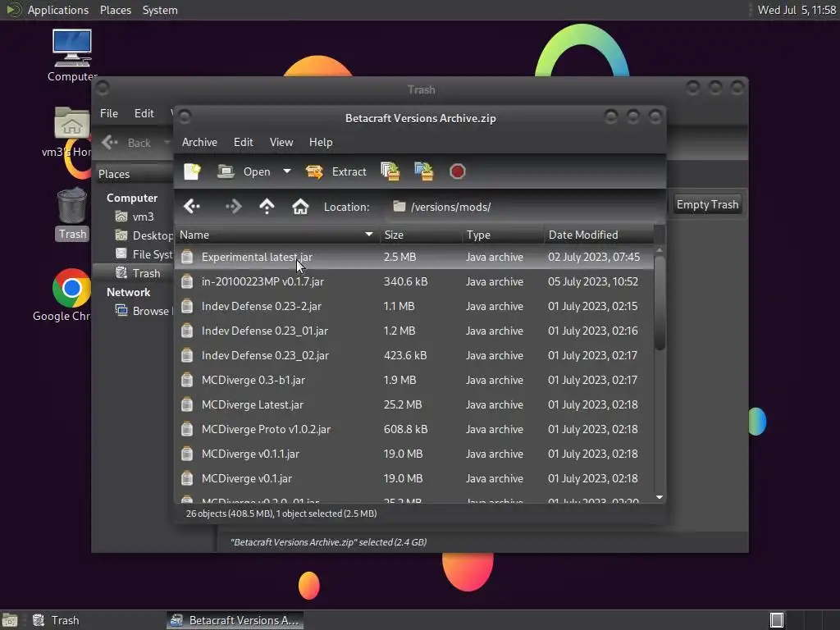840x630 pixels.
Task: Open the Places menu in top panel
Action: pos(115,10)
